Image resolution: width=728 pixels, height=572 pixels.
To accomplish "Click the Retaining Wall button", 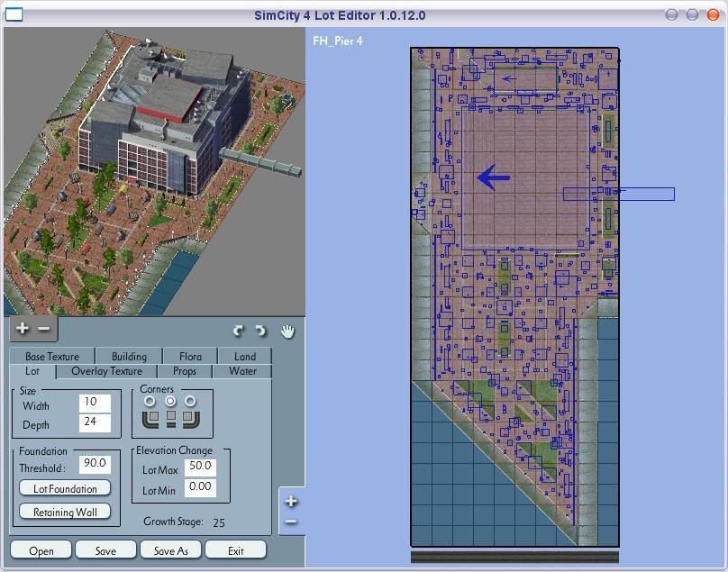I will coord(65,512).
